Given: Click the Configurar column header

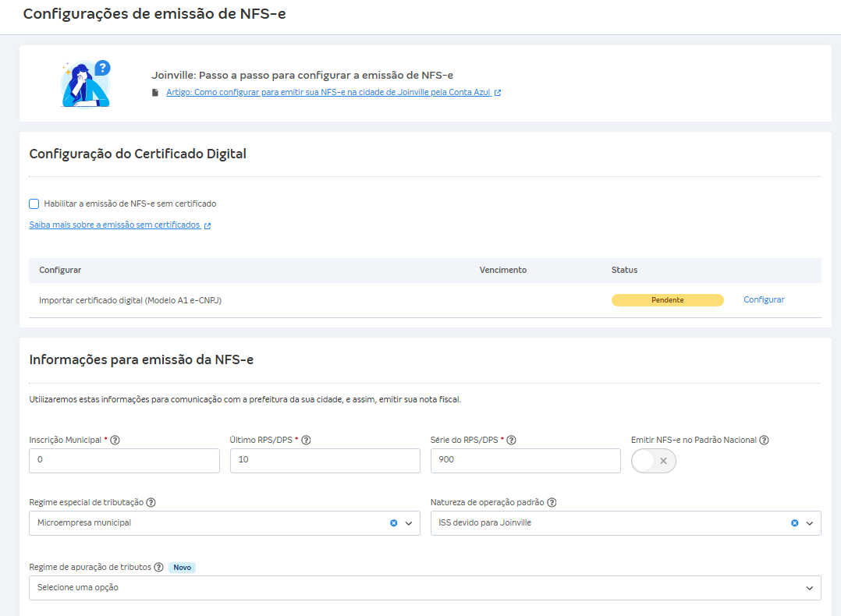Looking at the screenshot, I should pos(60,271).
